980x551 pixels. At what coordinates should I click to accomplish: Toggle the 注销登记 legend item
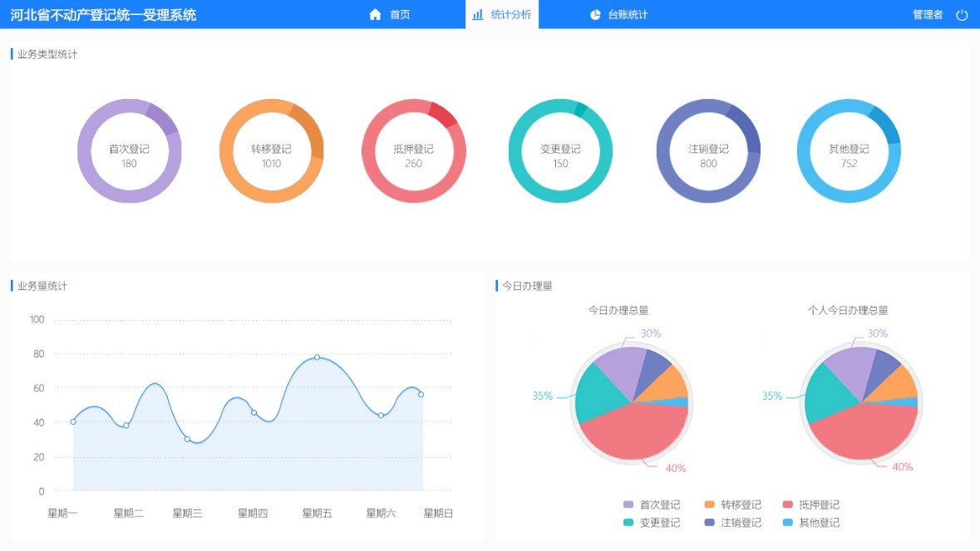pos(733,523)
